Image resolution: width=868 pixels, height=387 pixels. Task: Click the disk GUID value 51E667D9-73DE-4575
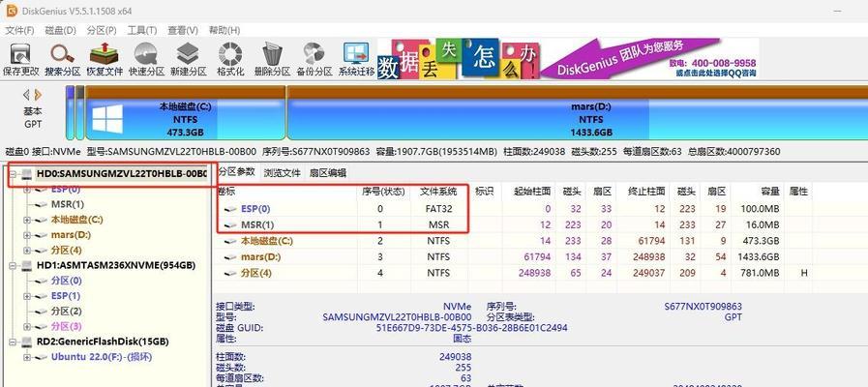[x=471, y=328]
